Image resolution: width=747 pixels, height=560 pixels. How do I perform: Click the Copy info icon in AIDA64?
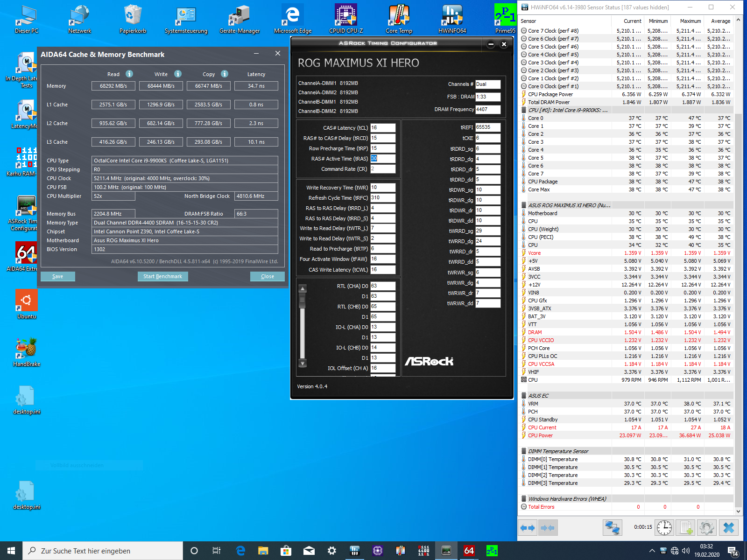[225, 74]
